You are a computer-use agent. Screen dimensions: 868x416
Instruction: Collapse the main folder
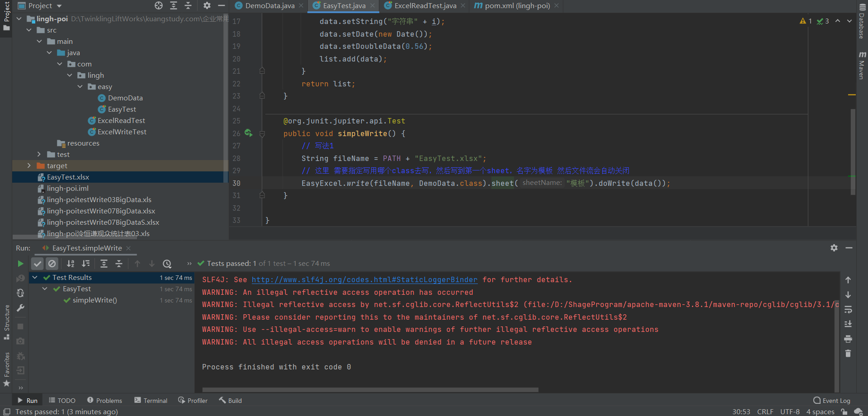[x=39, y=41]
